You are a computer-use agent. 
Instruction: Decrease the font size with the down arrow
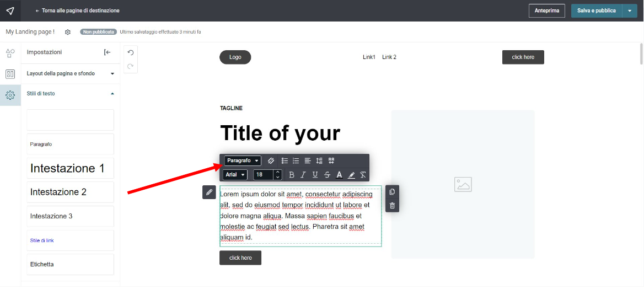click(278, 177)
